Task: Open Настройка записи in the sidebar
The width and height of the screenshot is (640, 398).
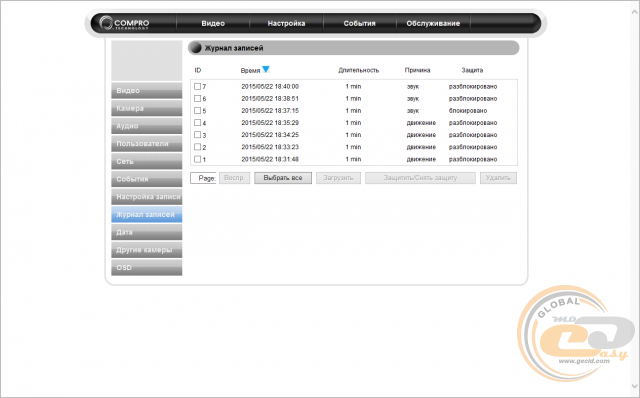Action: [147, 197]
